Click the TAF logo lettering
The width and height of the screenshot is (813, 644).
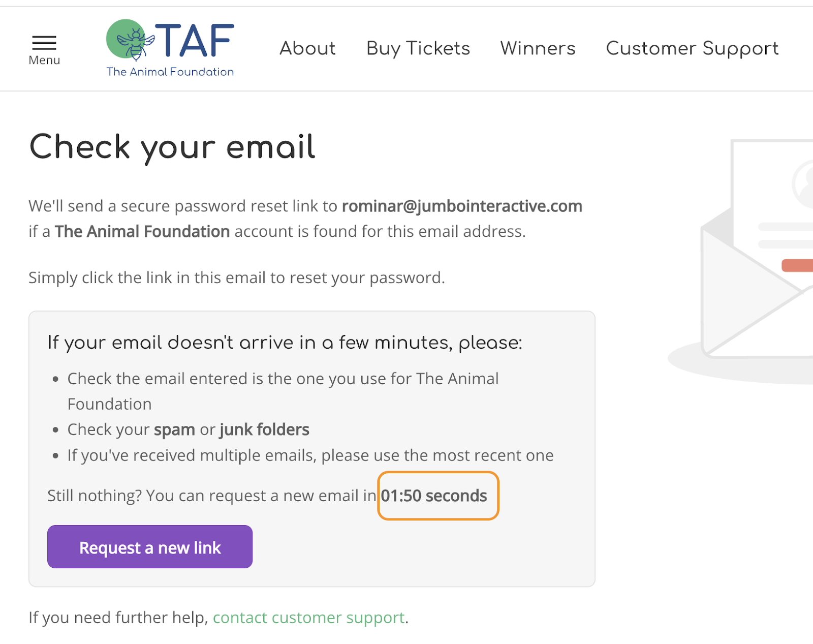coord(195,41)
